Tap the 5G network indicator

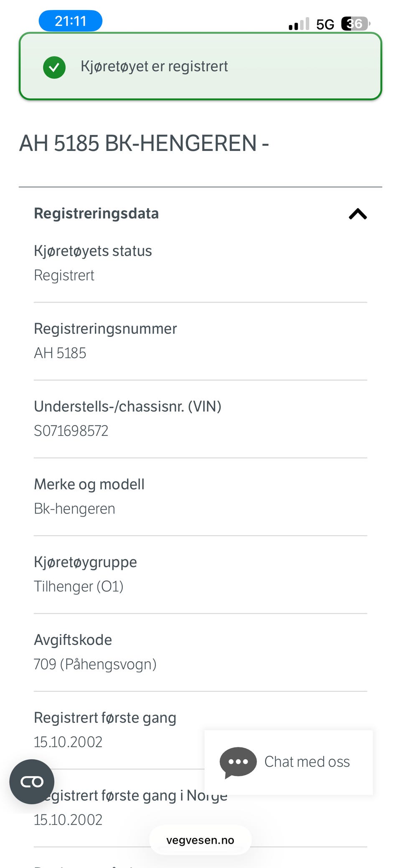(325, 24)
